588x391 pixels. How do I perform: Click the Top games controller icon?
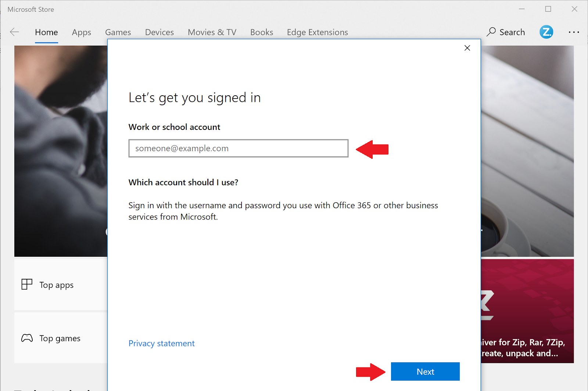pyautogui.click(x=27, y=338)
